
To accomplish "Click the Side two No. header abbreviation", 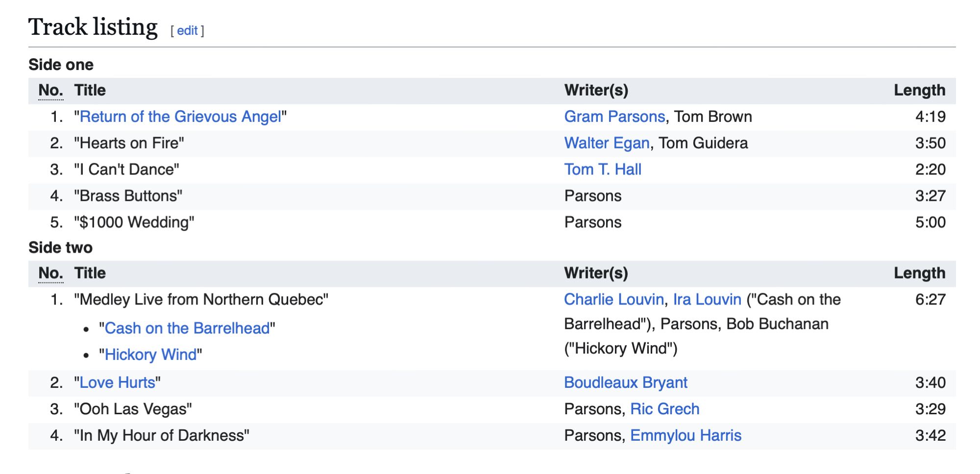I will pos(51,273).
